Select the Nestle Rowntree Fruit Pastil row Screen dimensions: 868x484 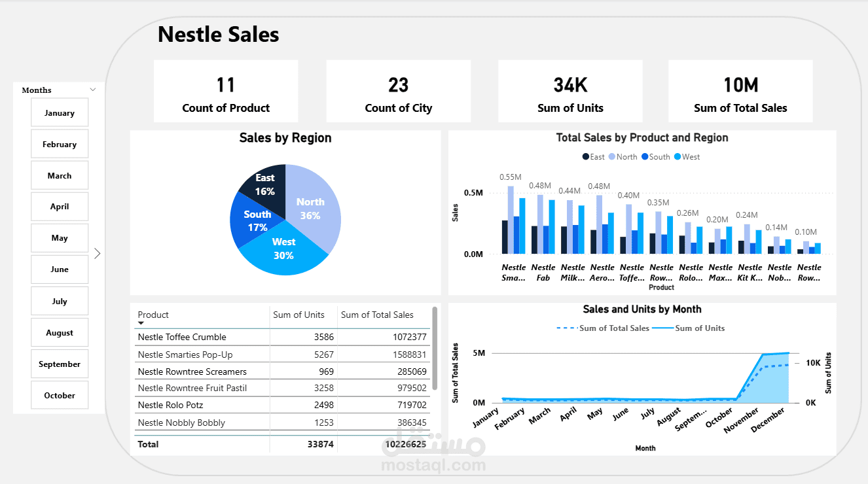coord(283,388)
